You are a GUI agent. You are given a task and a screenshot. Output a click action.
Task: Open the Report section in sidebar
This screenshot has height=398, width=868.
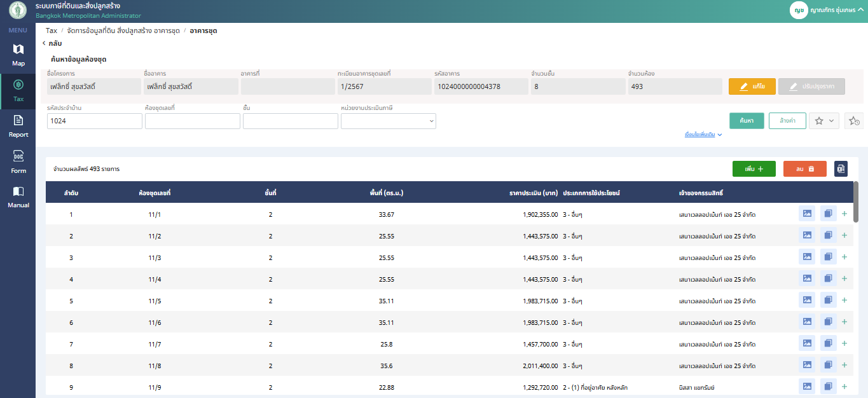18,126
